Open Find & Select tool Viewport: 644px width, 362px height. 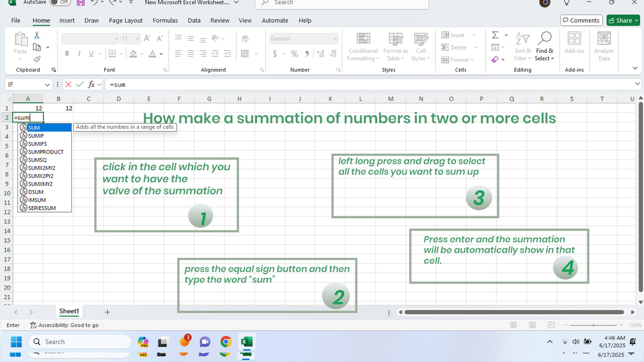point(545,47)
